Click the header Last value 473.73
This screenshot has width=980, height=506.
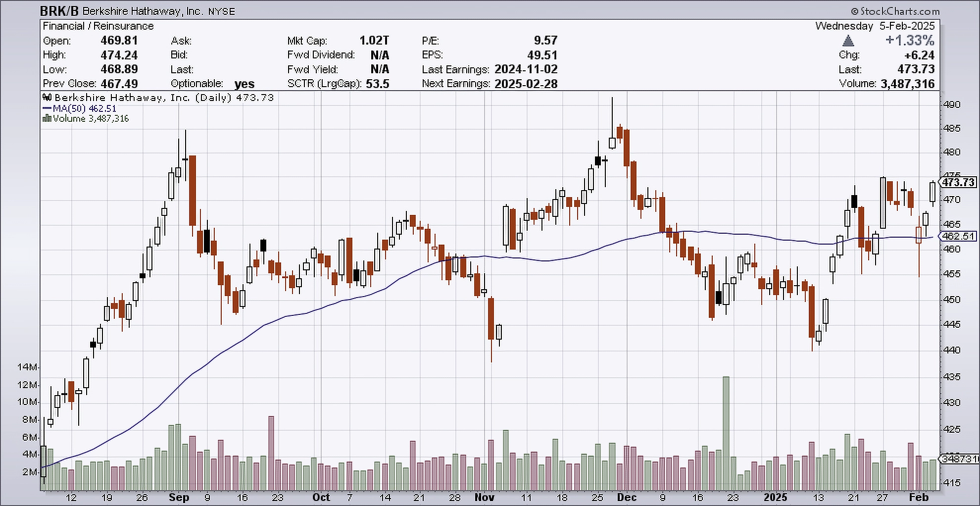pos(916,69)
